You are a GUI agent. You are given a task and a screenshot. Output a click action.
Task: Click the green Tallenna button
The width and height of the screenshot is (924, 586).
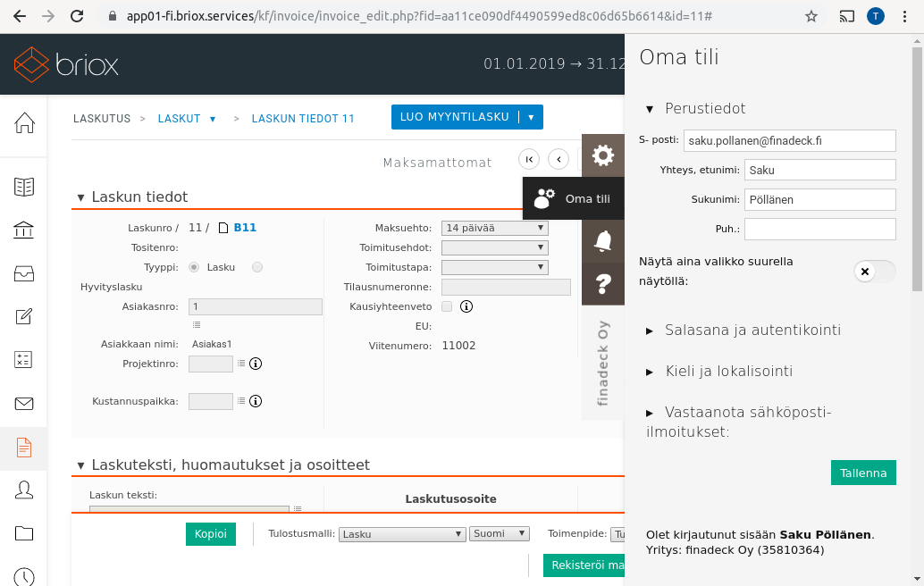click(x=862, y=472)
